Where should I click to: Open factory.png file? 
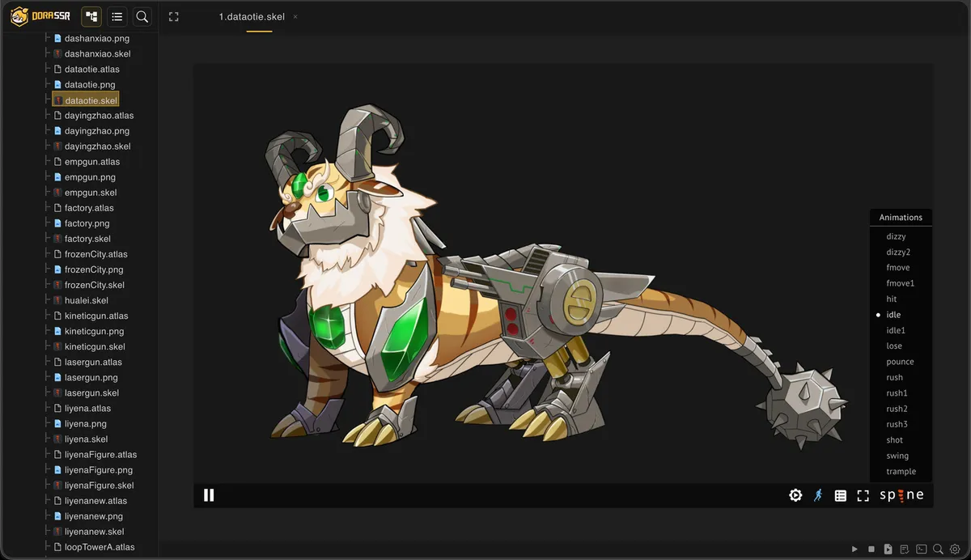point(87,223)
